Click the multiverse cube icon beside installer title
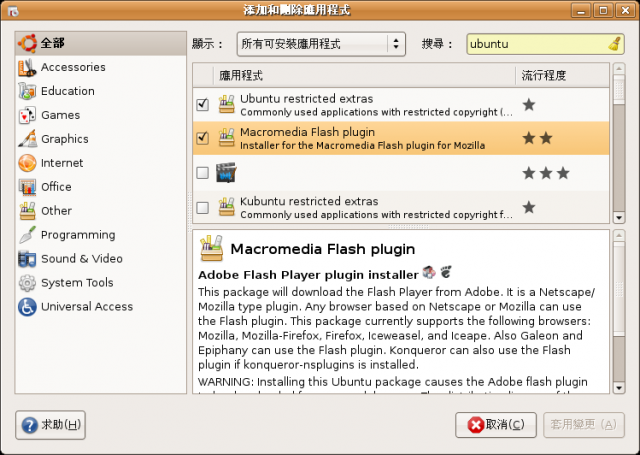This screenshot has width=640, height=455. pos(429,272)
